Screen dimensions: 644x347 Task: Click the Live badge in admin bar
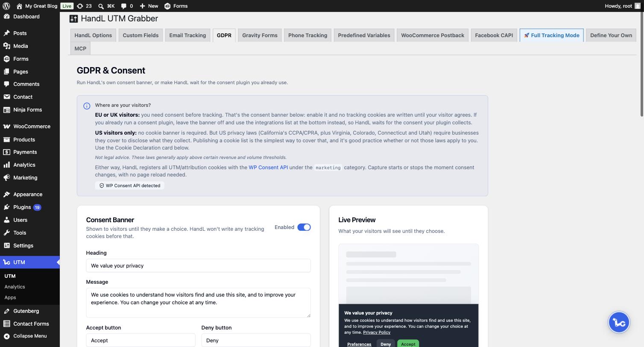pos(67,6)
